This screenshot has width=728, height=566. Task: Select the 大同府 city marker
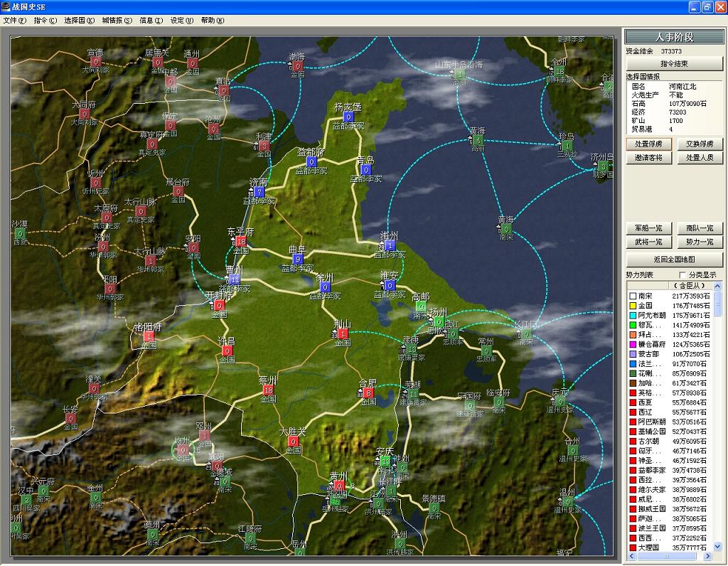tap(85, 114)
